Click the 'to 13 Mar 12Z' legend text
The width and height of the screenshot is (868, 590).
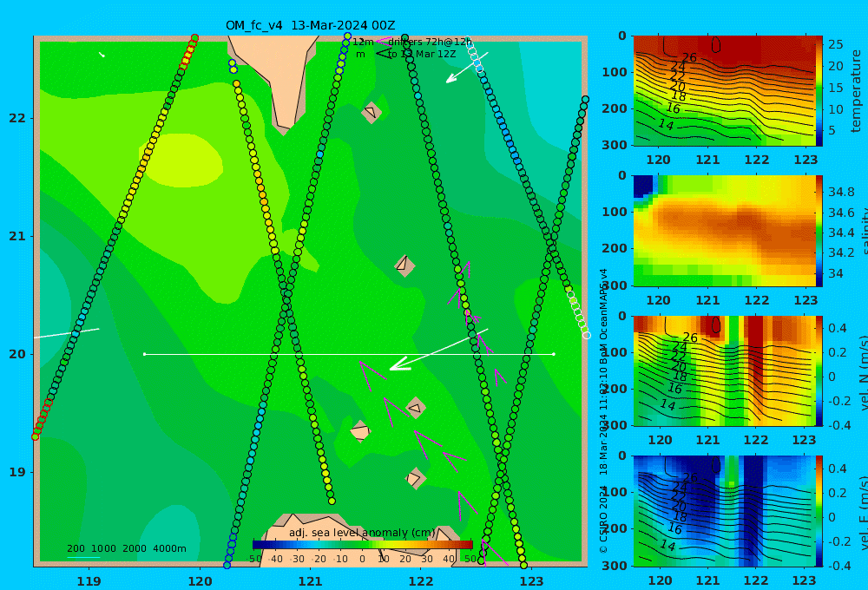pyautogui.click(x=422, y=55)
